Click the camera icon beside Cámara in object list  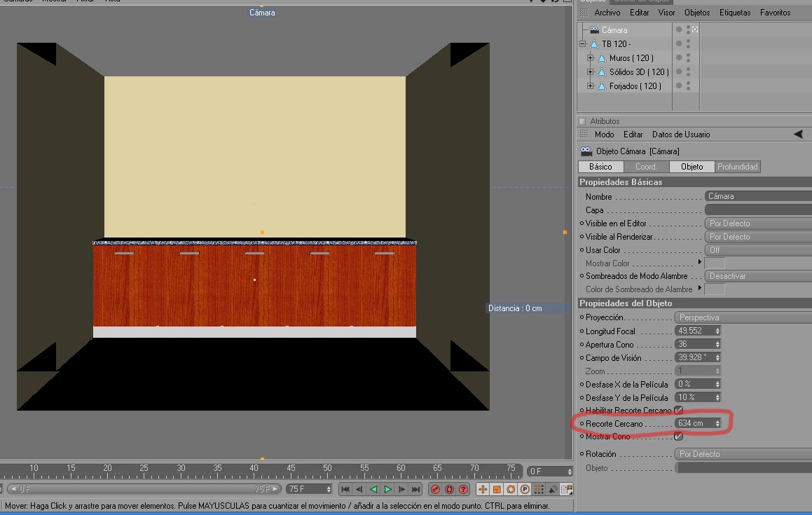[x=594, y=30]
